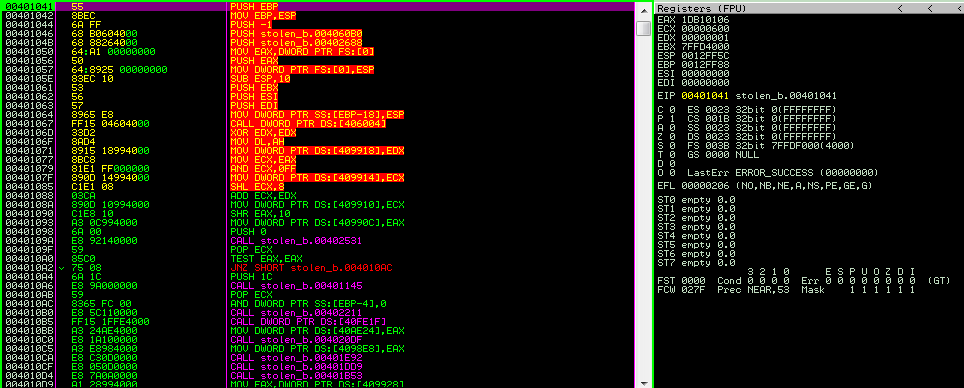Click the Z flag row with DS 0023

coord(746,137)
